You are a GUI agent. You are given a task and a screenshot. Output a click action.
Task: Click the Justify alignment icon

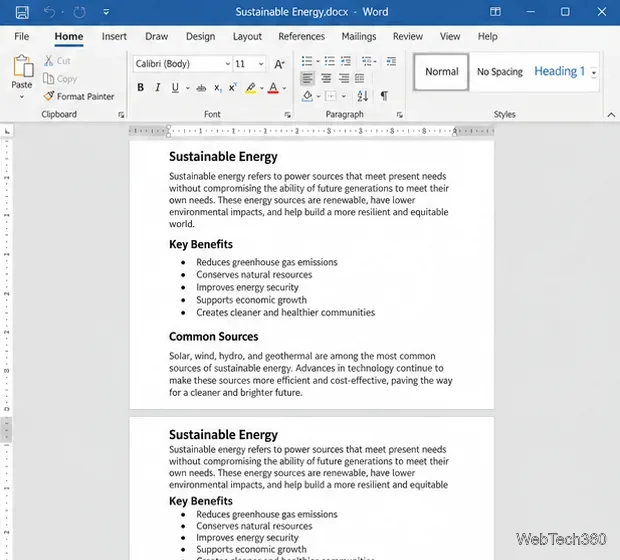359,78
